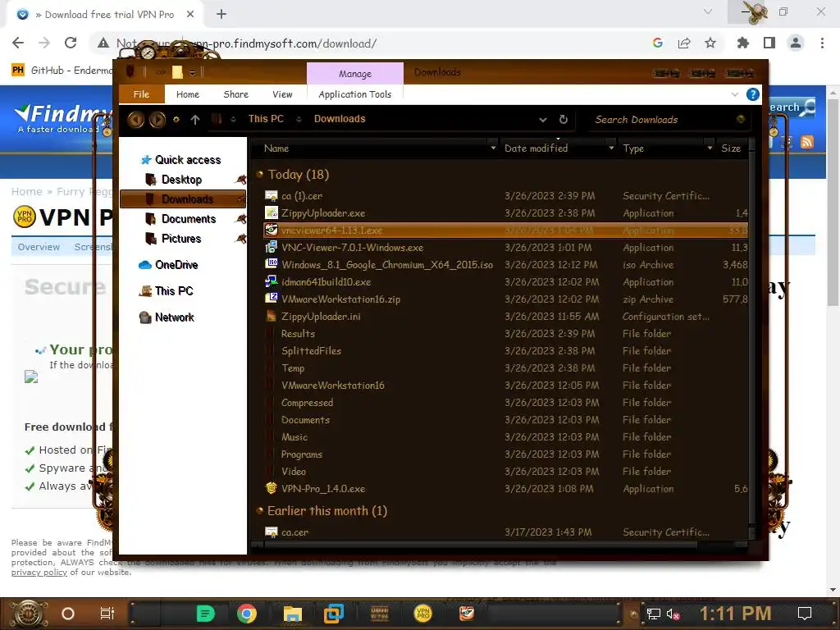Expand the Explorer ribbon chevron

[x=734, y=95]
